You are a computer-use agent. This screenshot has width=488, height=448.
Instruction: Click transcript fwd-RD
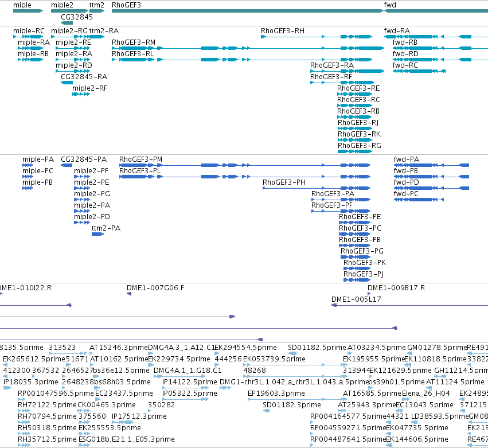440,60
